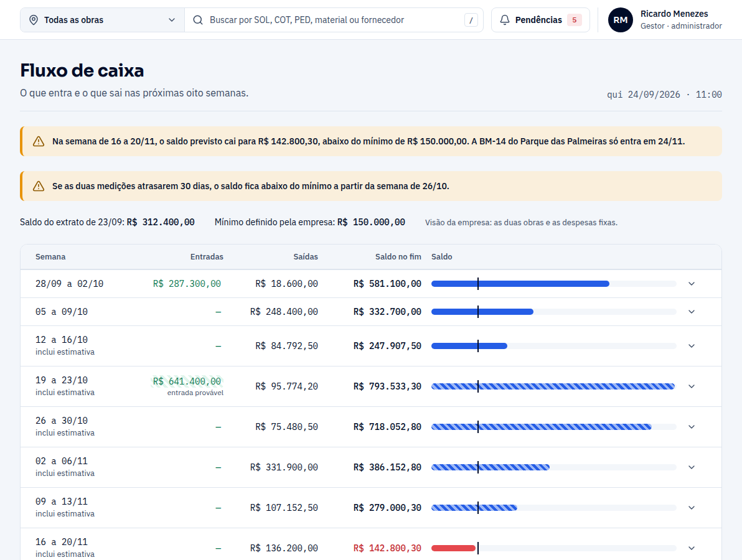Open Ricardo Menezes profile name
The height and width of the screenshot is (560, 742).
674,14
